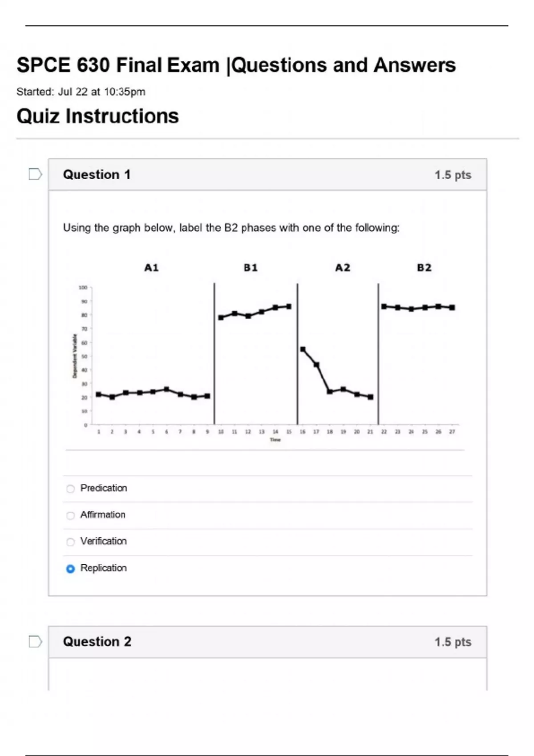Click the first data point in the A2 phase
The width and height of the screenshot is (534, 756).
pos(303,350)
